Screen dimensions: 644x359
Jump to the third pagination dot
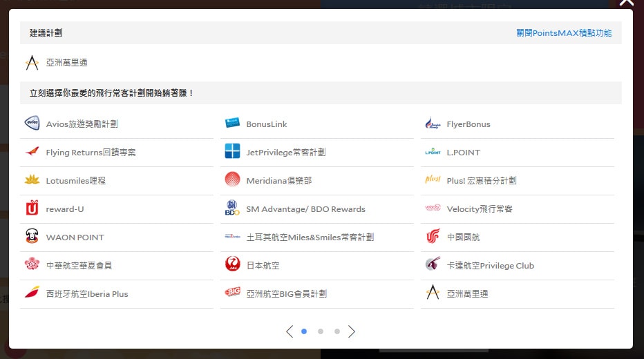click(x=337, y=331)
